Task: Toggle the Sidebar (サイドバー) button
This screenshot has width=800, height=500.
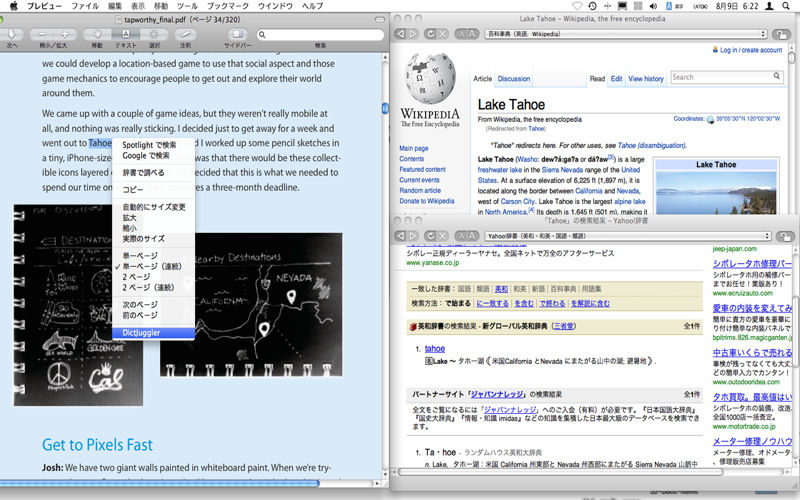Action: tap(237, 35)
